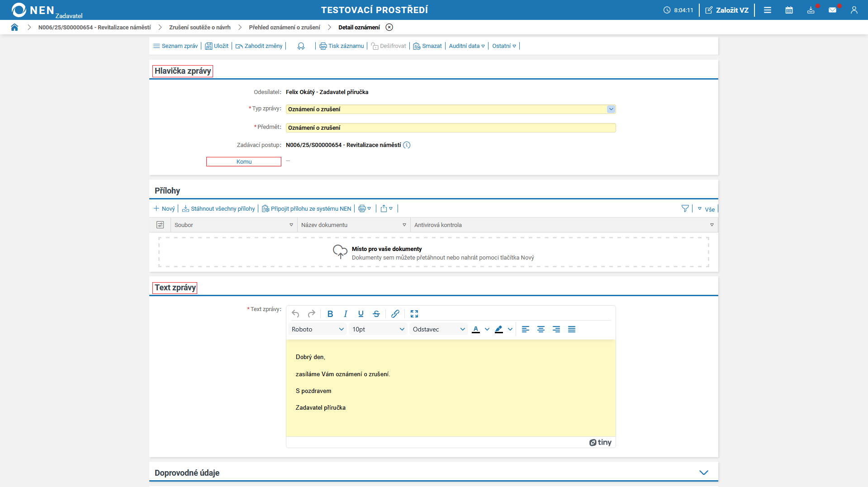Click the home icon in breadcrumb
This screenshot has height=487, width=868.
click(14, 27)
